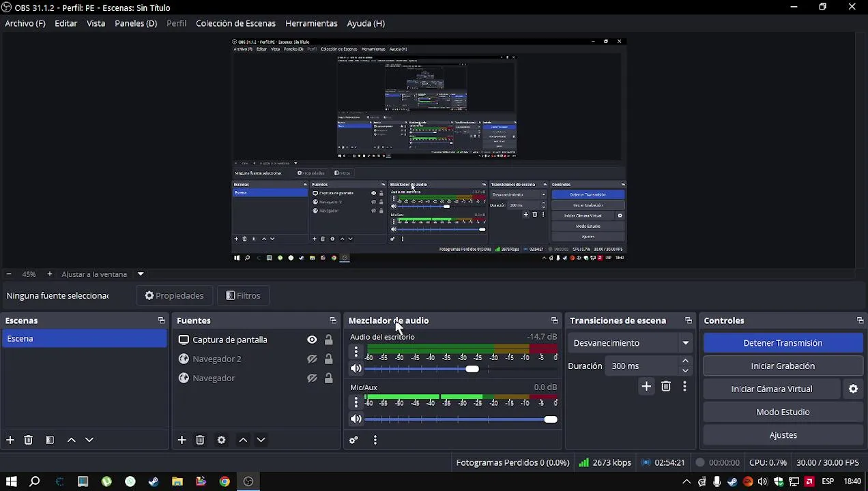Open Google Chrome from the taskbar
This screenshot has height=491, width=868.
225,481
